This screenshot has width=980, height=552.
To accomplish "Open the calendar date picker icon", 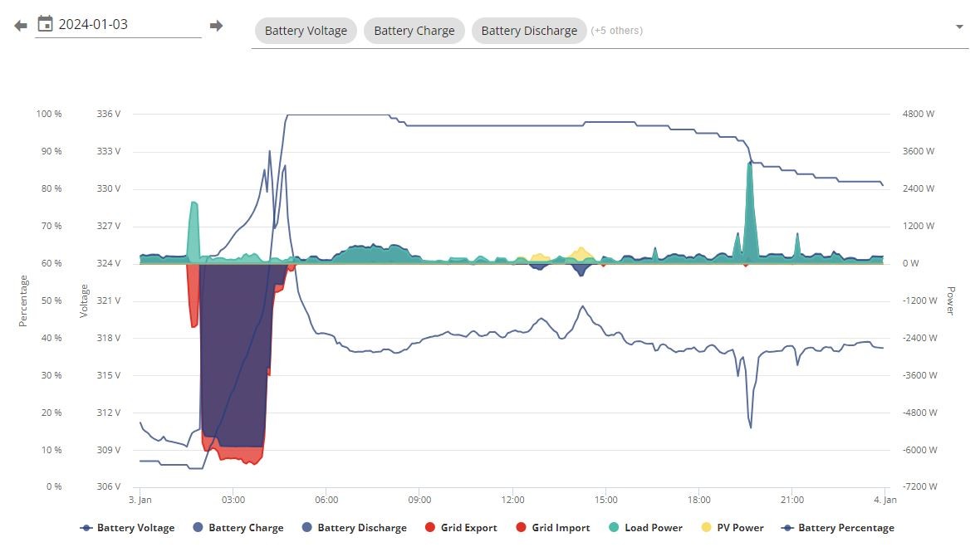I will click(x=45, y=24).
